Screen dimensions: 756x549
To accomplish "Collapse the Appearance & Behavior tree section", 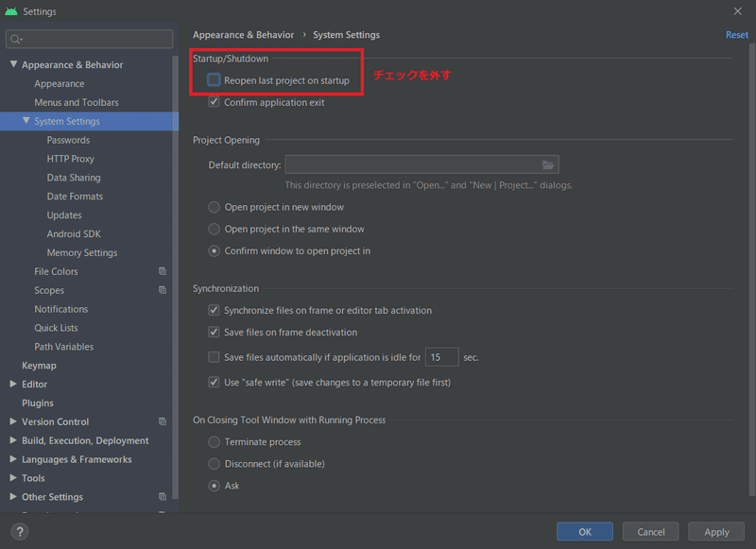I will point(13,64).
